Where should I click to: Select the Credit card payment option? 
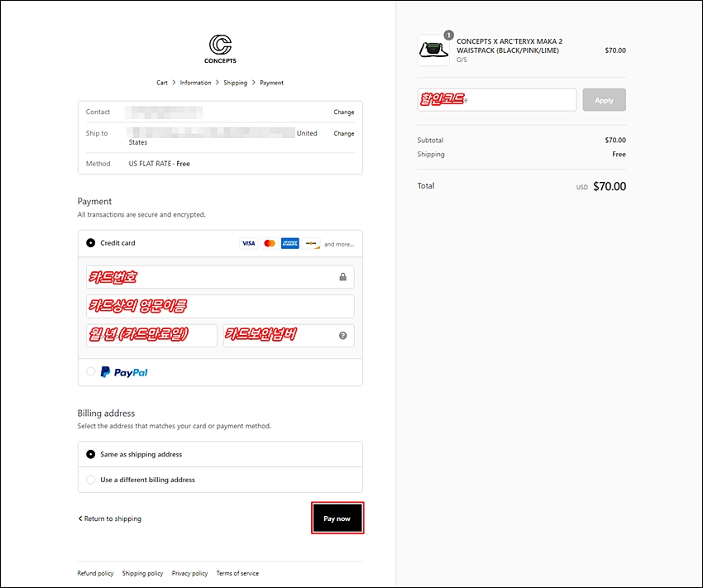click(x=91, y=243)
